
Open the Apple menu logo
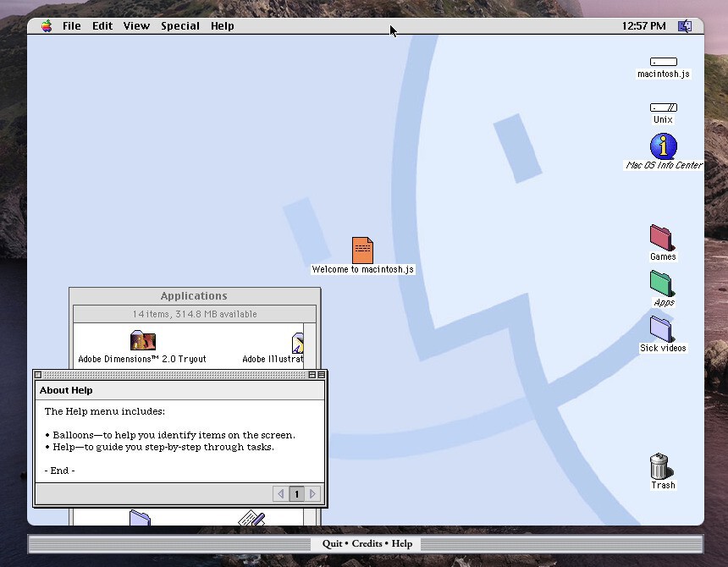[47, 26]
